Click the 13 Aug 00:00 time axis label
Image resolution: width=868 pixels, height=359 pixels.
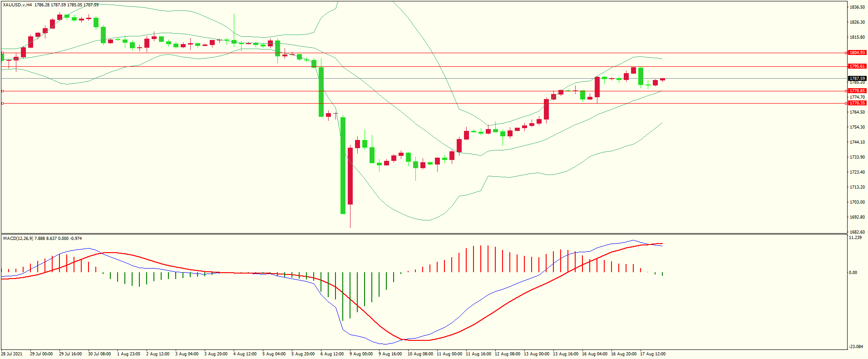pyautogui.click(x=537, y=354)
